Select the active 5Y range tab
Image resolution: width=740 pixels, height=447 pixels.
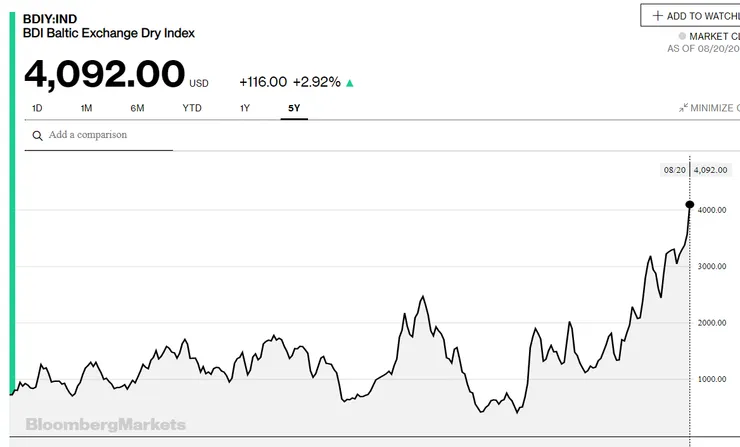point(294,108)
